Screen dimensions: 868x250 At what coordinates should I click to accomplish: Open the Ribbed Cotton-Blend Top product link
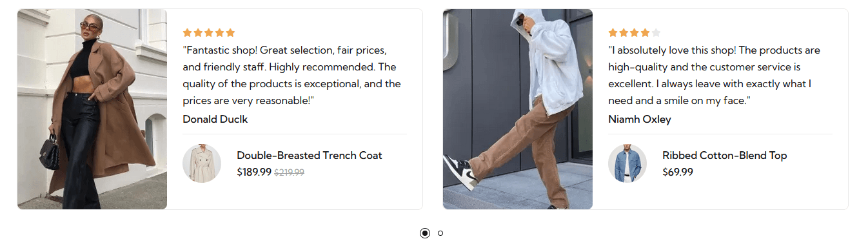tap(725, 155)
